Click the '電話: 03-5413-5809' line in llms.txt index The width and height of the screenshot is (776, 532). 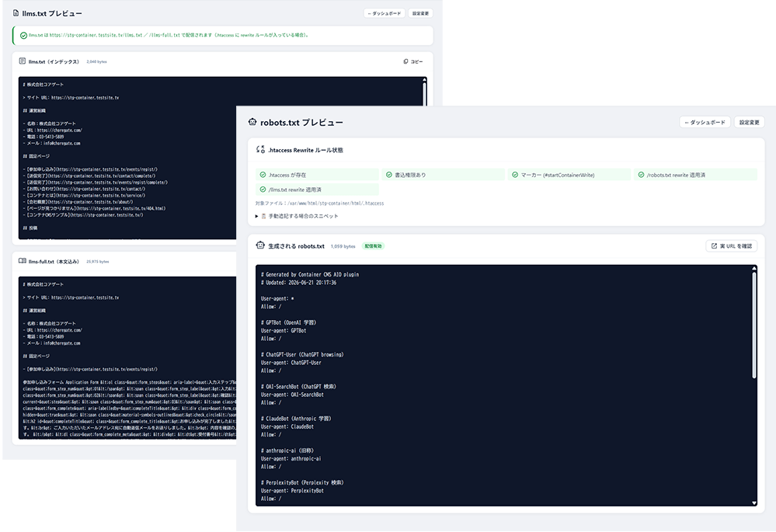[x=43, y=137]
